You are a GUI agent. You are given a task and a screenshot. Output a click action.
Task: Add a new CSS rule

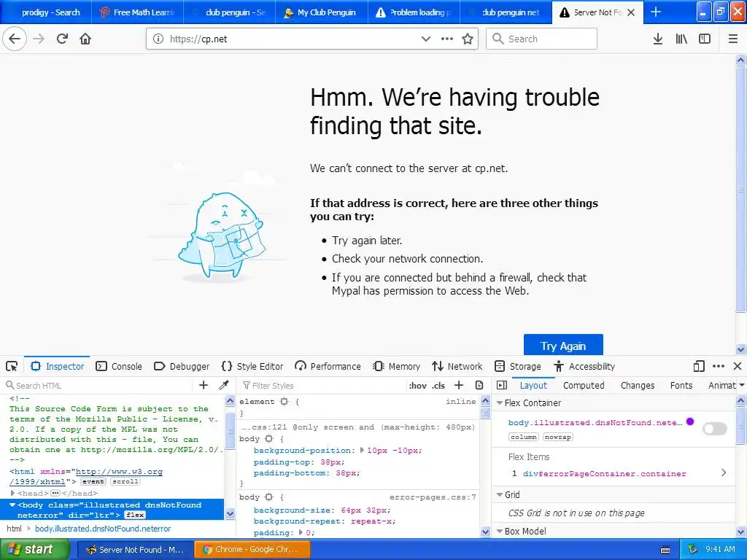click(459, 385)
